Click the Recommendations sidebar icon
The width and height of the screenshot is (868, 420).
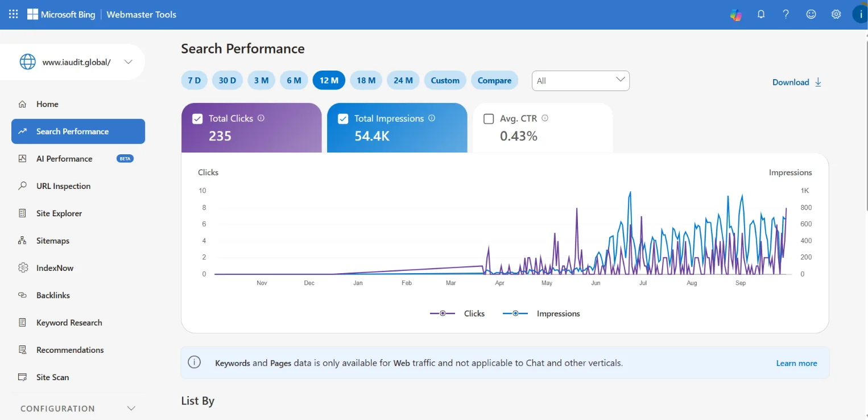pyautogui.click(x=22, y=350)
